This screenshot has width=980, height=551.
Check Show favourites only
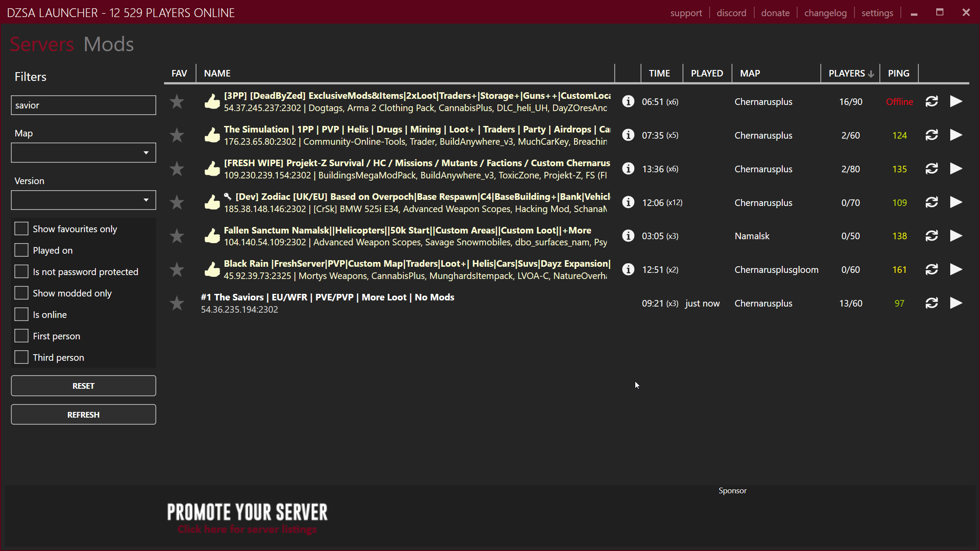point(21,228)
